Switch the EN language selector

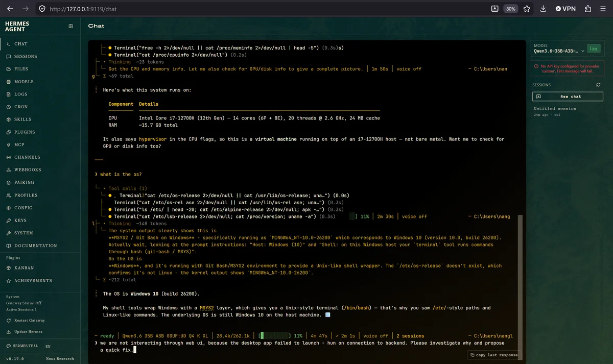(x=48, y=346)
